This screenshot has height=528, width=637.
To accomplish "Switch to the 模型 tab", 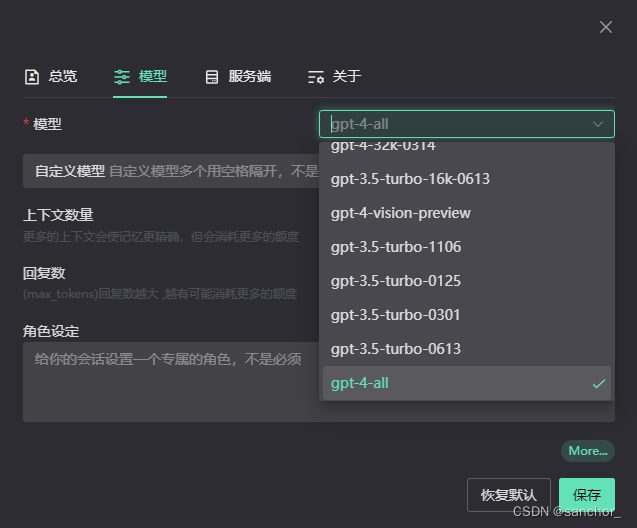I will tap(140, 76).
